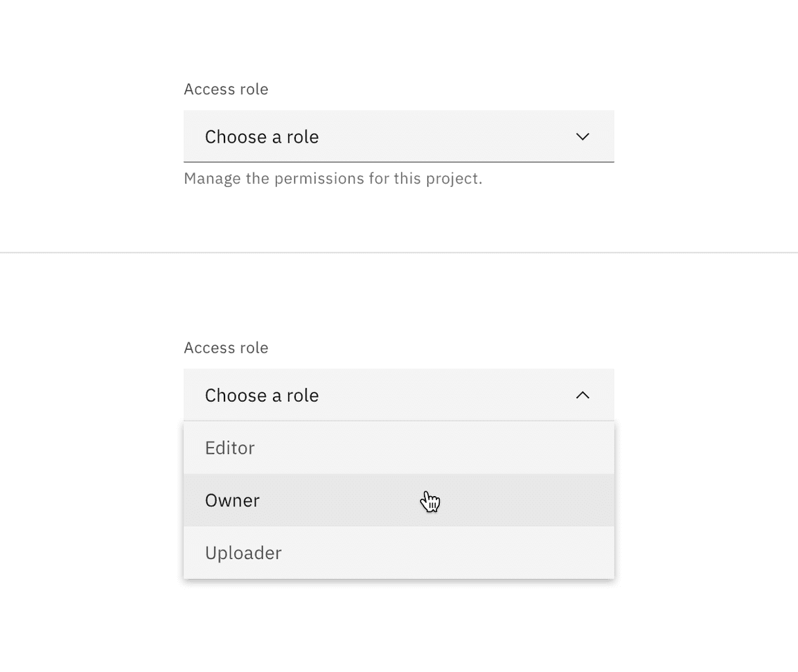Screen dimensions: 798x672
Task: Click the up chevron in the open dropdown
Action: point(583,395)
